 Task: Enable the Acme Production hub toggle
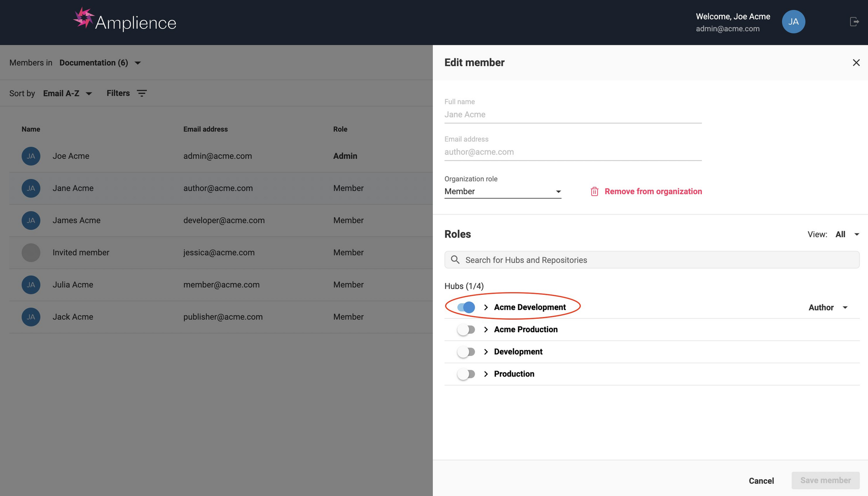(466, 329)
